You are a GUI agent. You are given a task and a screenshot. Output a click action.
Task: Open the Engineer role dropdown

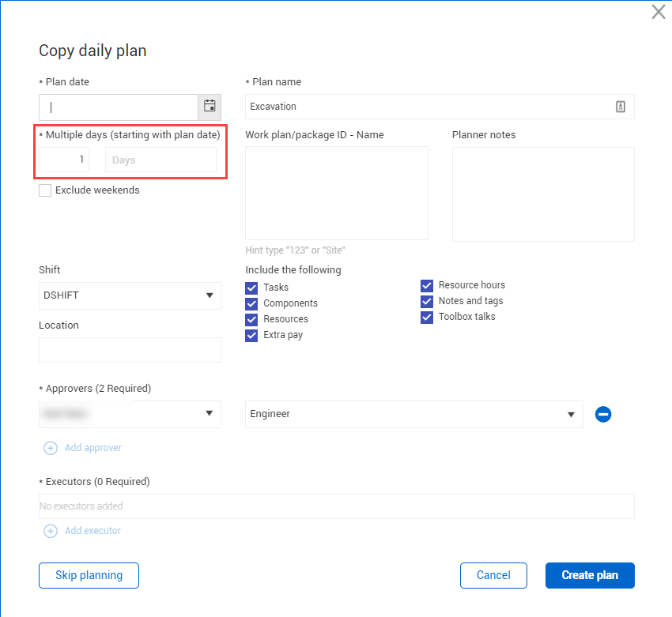point(413,414)
